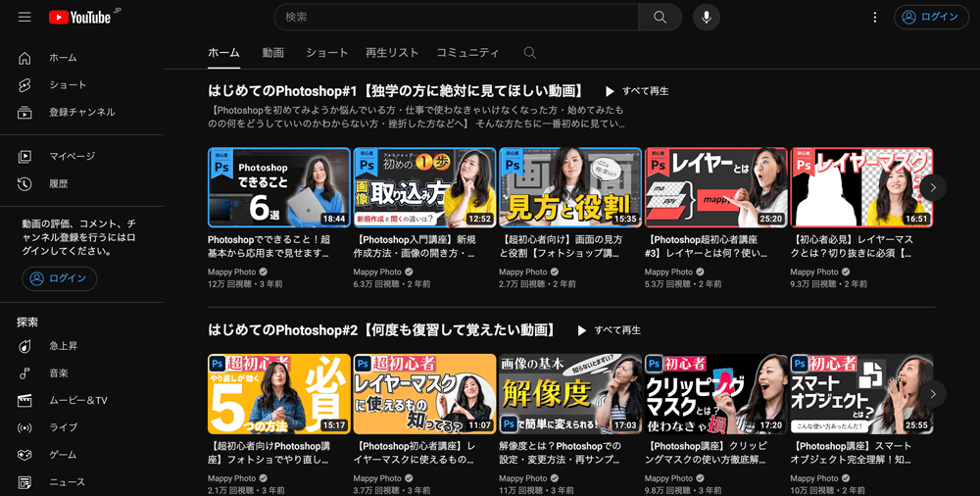Click Mappy Photo under 11万 回視聴 video
The image size is (980, 496).
click(x=522, y=478)
